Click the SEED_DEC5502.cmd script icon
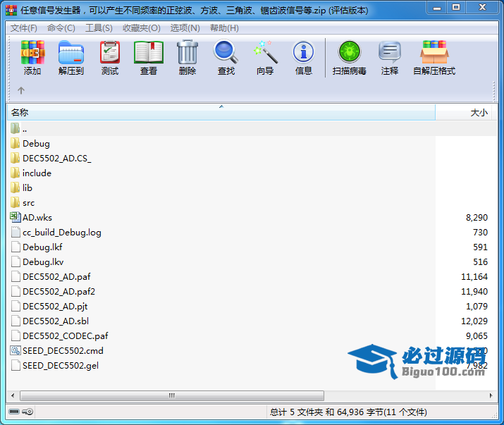The width and height of the screenshot is (504, 425). click(16, 350)
